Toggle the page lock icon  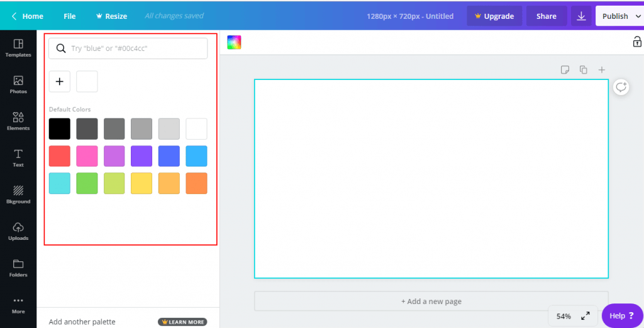637,42
